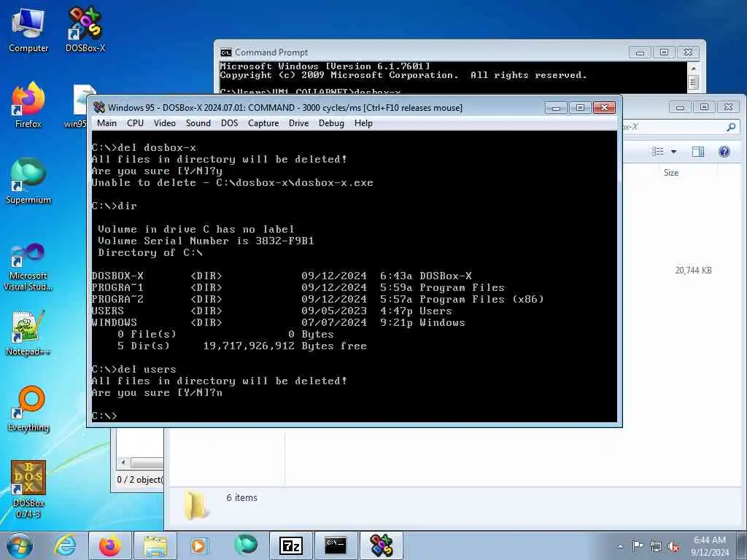Click the network tray icon
Screen dimensions: 747x560
[x=656, y=546]
